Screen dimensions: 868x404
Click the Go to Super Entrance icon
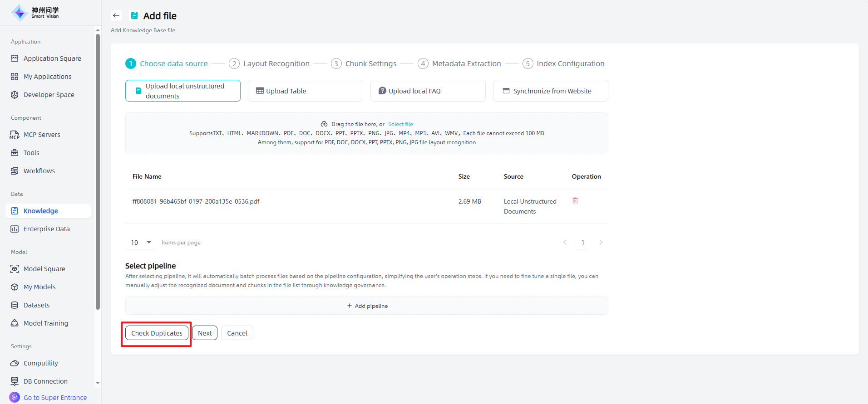coord(15,397)
